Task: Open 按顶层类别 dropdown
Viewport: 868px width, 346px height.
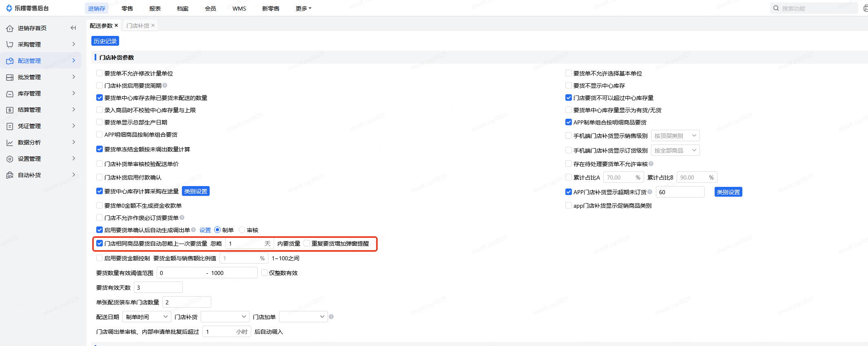Action: click(675, 135)
